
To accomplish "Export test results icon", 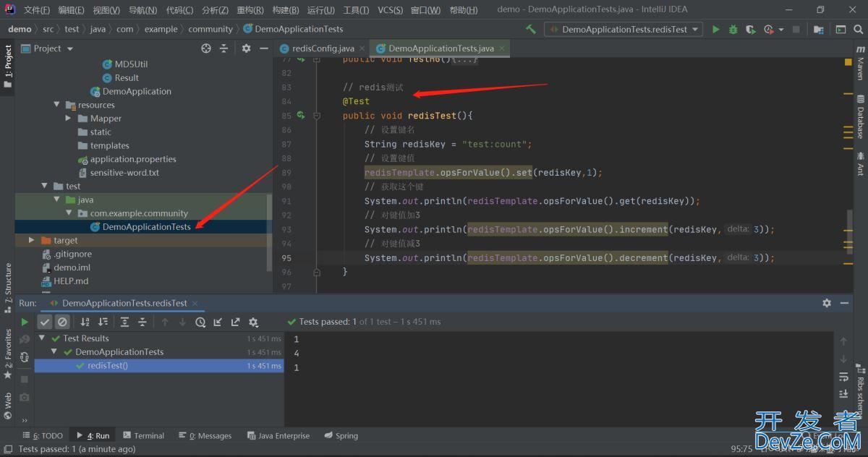I will point(235,322).
